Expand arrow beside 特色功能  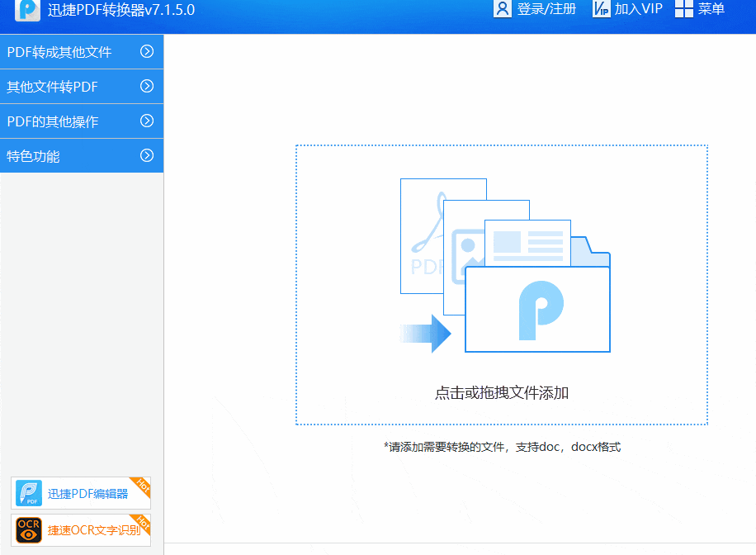click(x=147, y=155)
